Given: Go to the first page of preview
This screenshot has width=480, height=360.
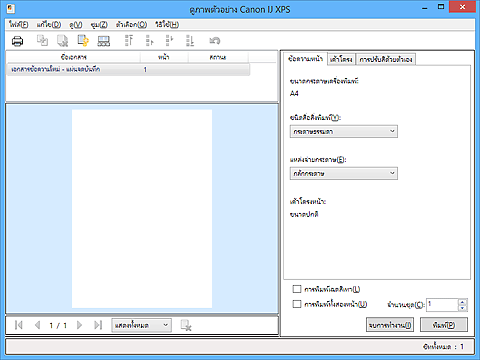Looking at the screenshot, I should (x=19, y=325).
